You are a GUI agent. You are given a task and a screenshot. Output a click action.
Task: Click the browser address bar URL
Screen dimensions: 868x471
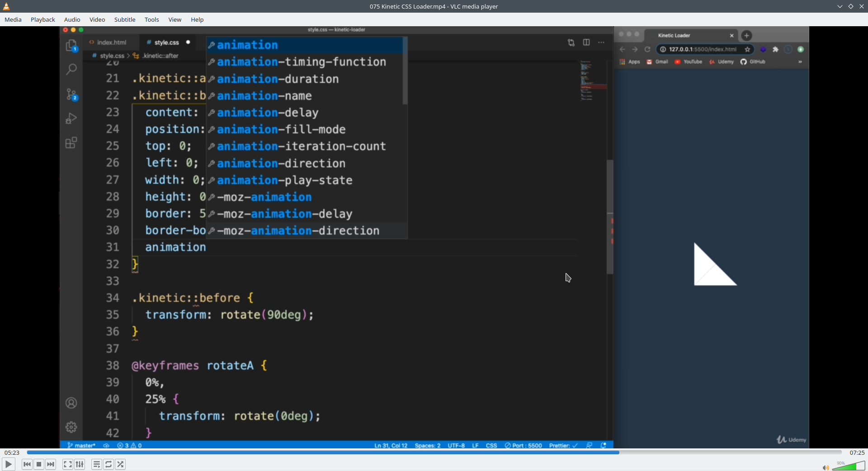tap(703, 50)
